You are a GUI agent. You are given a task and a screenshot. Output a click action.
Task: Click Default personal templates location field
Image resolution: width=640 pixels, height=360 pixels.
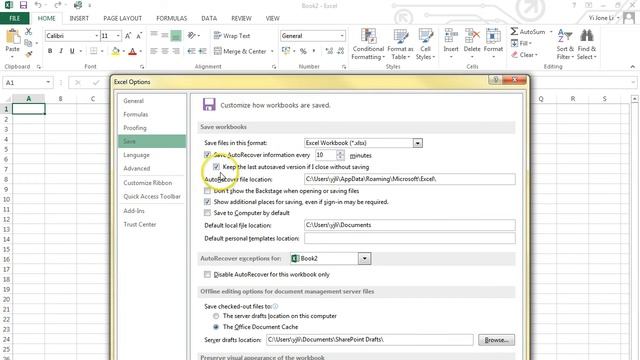point(410,238)
